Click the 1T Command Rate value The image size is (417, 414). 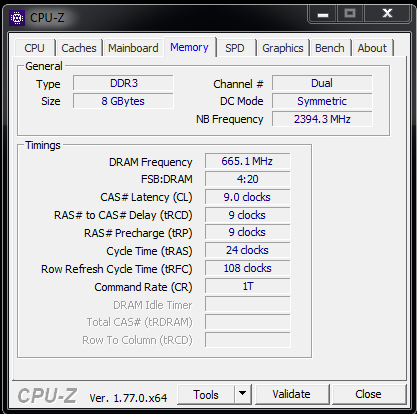[x=247, y=286]
